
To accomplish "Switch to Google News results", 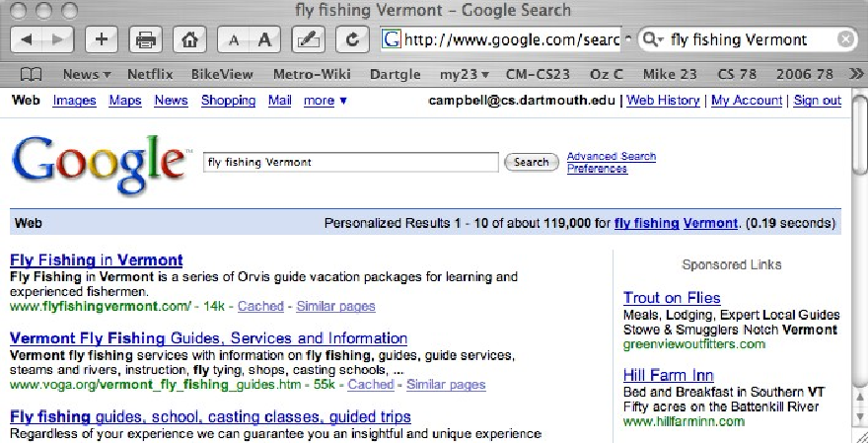I will pos(171,101).
